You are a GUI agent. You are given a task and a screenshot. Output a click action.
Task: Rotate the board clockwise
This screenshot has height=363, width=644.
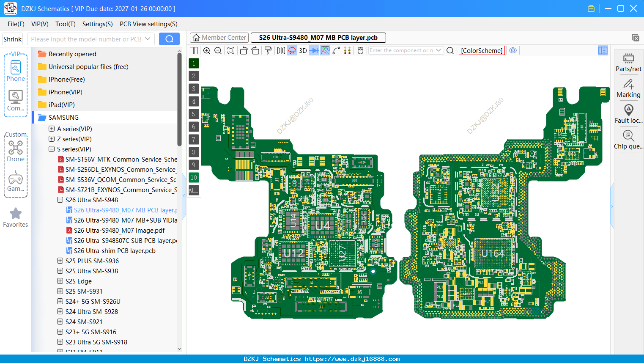(255, 50)
